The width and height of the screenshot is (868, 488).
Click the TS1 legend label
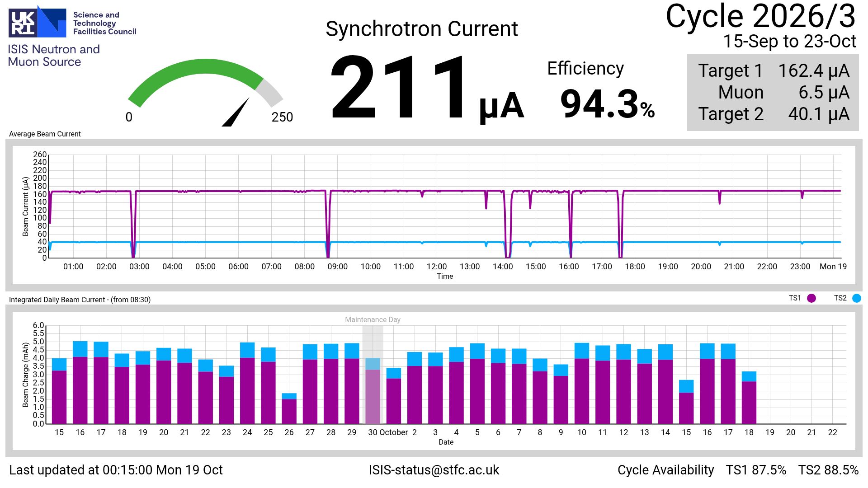pos(795,298)
